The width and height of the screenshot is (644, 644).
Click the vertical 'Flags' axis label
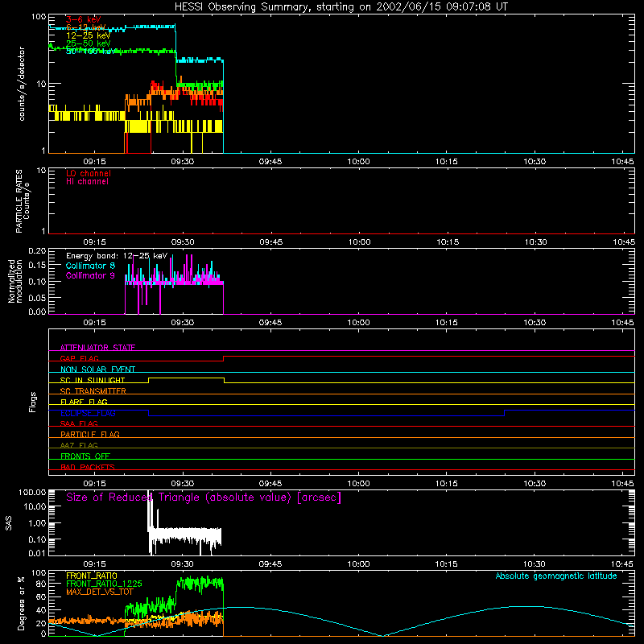coord(33,402)
